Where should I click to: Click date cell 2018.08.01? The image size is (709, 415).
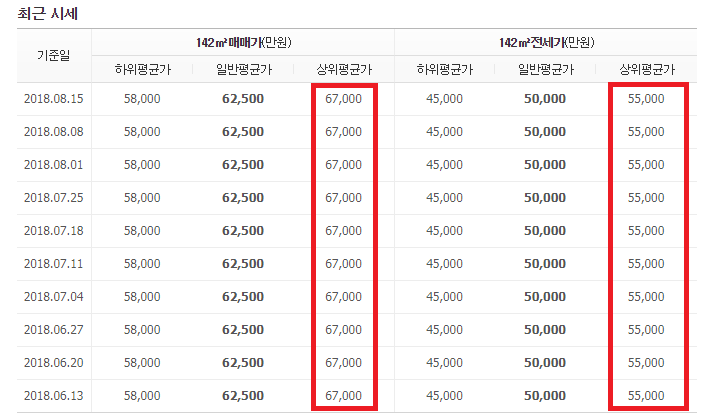[x=54, y=165]
